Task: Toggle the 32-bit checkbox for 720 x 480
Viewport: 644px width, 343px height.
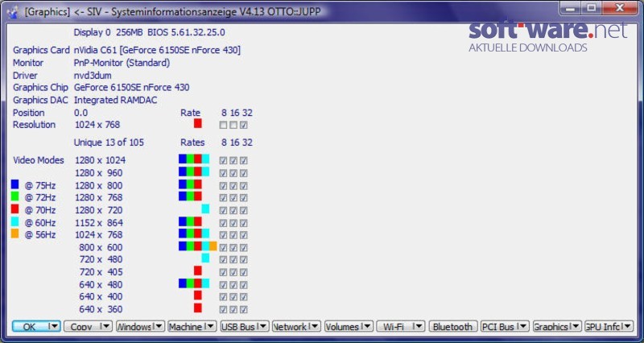Action: pos(244,260)
